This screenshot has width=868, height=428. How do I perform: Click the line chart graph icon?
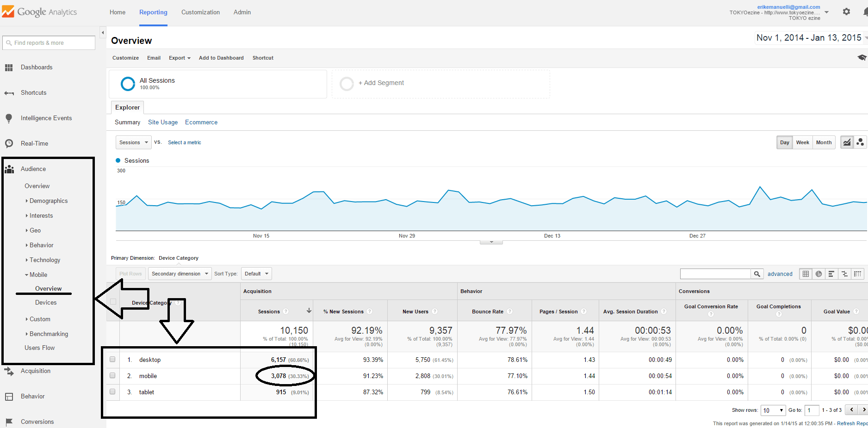click(x=847, y=142)
